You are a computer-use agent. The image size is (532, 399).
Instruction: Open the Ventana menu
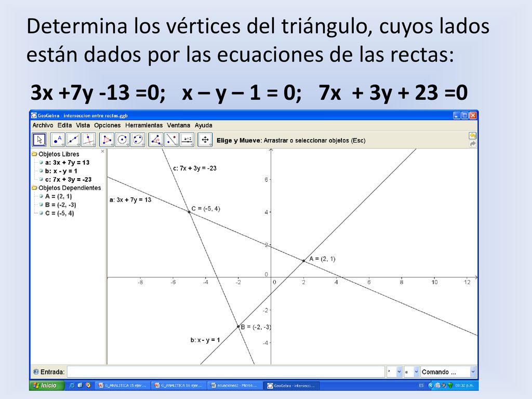(179, 125)
